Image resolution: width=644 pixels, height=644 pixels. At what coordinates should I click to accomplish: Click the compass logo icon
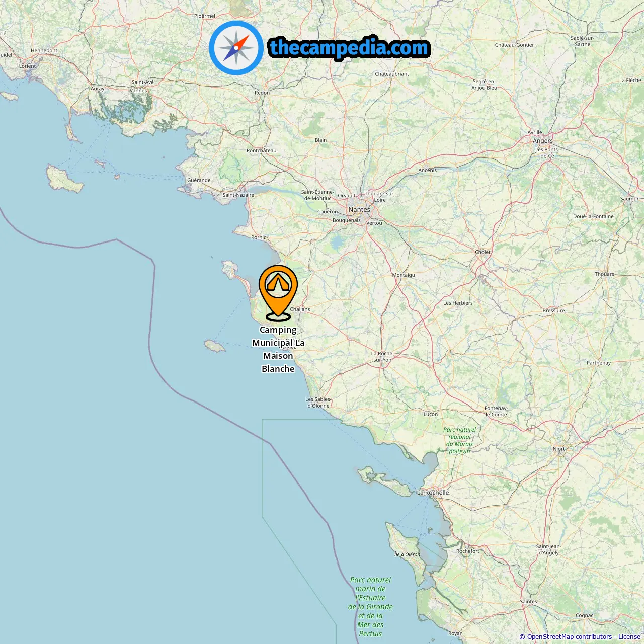236,48
